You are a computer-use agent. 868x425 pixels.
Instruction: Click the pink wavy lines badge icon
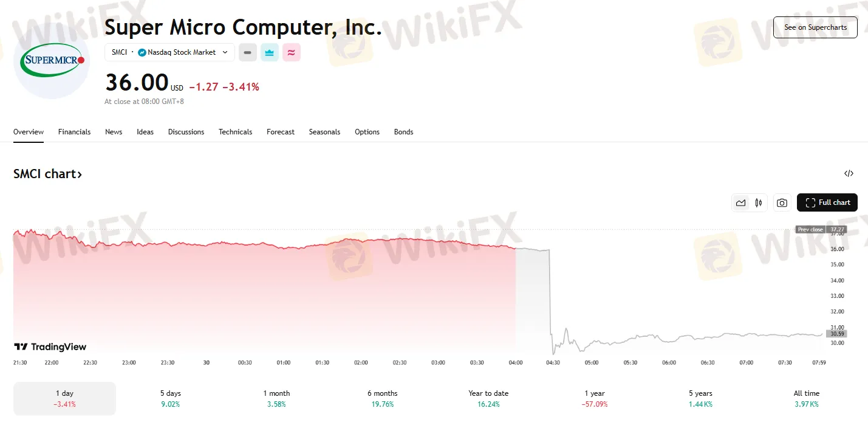coord(291,52)
